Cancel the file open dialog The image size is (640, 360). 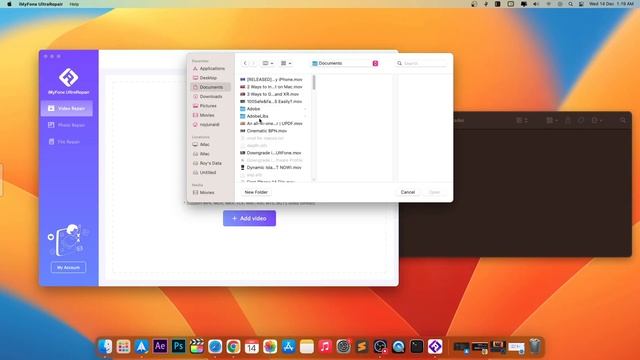[408, 192]
